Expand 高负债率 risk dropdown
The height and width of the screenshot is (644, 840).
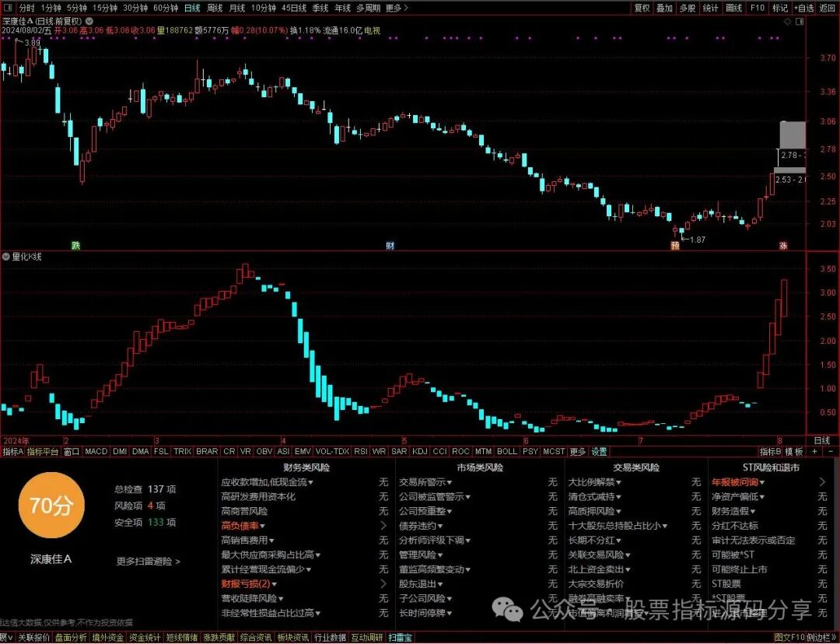(243, 526)
